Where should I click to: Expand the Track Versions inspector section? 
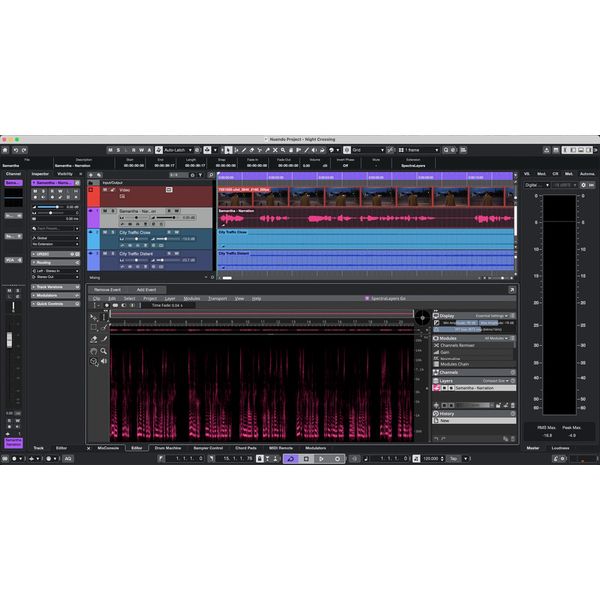pyautogui.click(x=48, y=288)
